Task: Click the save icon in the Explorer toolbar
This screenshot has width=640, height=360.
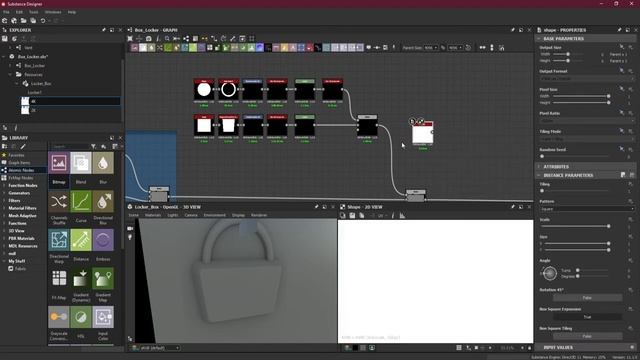Action: 5,38
